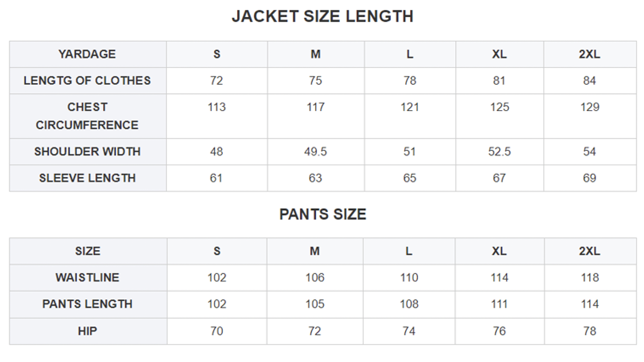Select the length of clothes value 81
Screen dimensions: 644x362
tap(499, 81)
